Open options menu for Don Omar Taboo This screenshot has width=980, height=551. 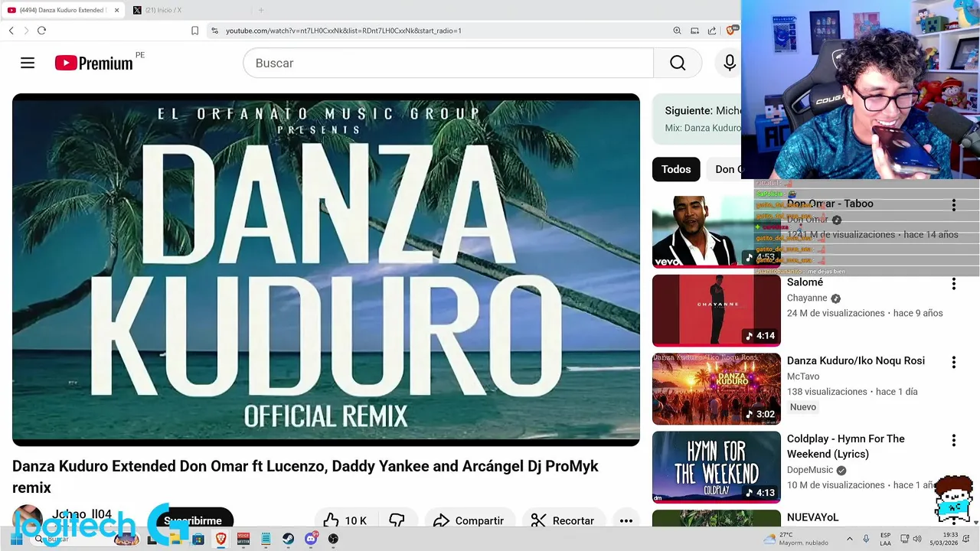pyautogui.click(x=953, y=205)
